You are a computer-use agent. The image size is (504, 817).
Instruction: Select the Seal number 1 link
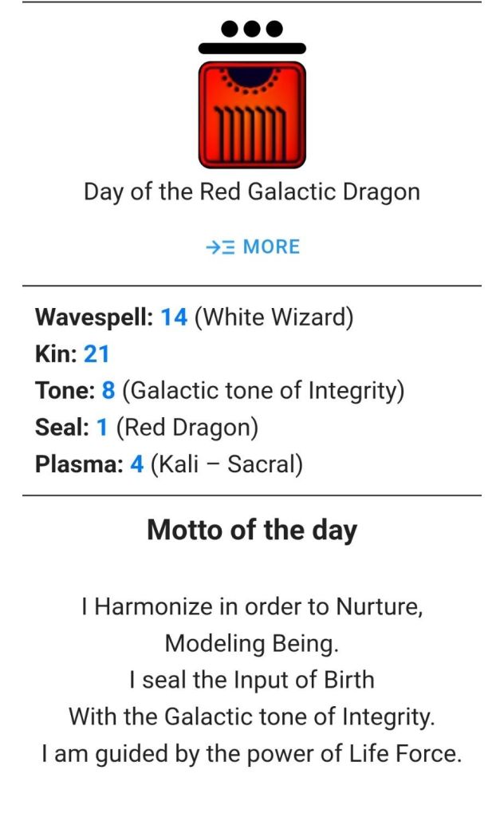pyautogui.click(x=102, y=428)
